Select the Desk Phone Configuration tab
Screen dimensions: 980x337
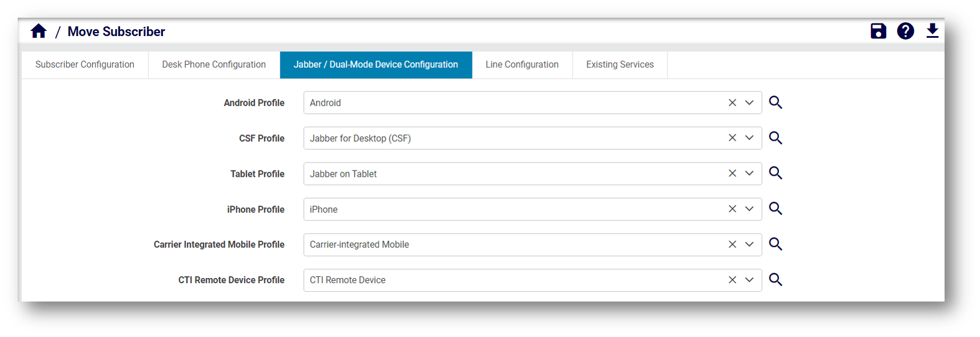pos(214,65)
